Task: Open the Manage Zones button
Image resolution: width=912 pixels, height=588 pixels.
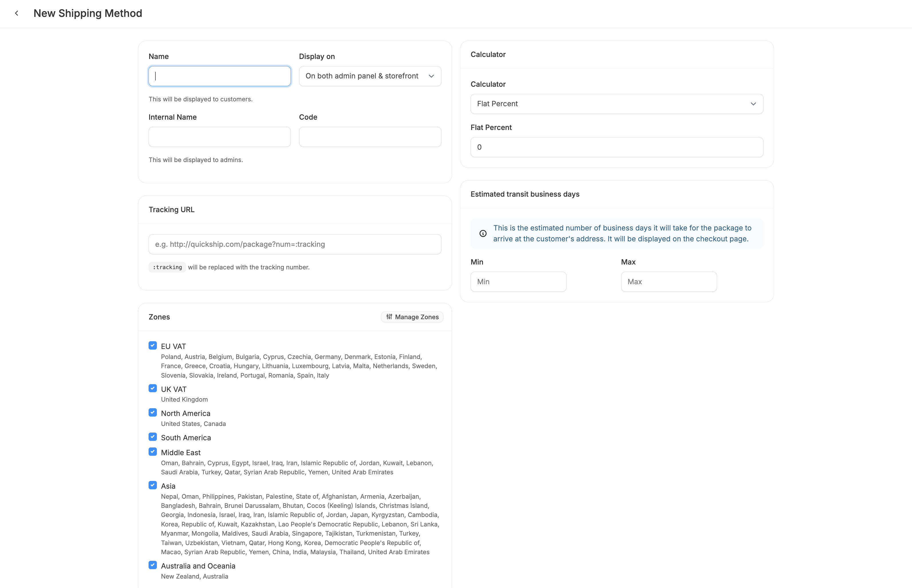Action: click(x=412, y=317)
